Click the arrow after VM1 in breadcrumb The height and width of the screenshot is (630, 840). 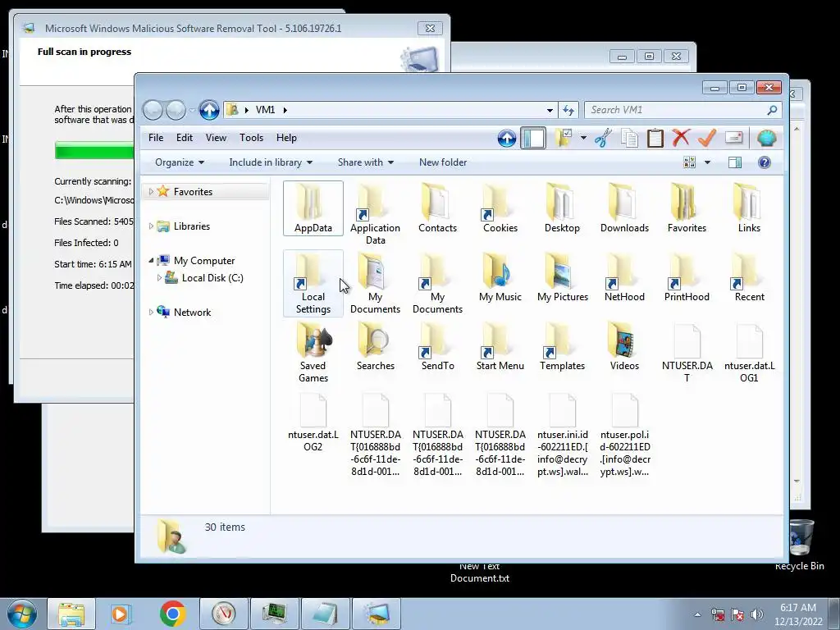285,110
